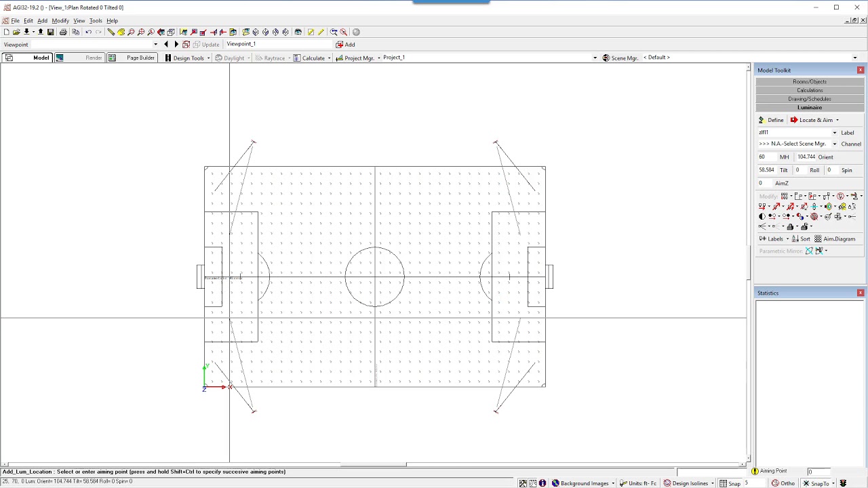The image size is (868, 488).
Task: Switch to Render view mode
Action: tap(79, 58)
